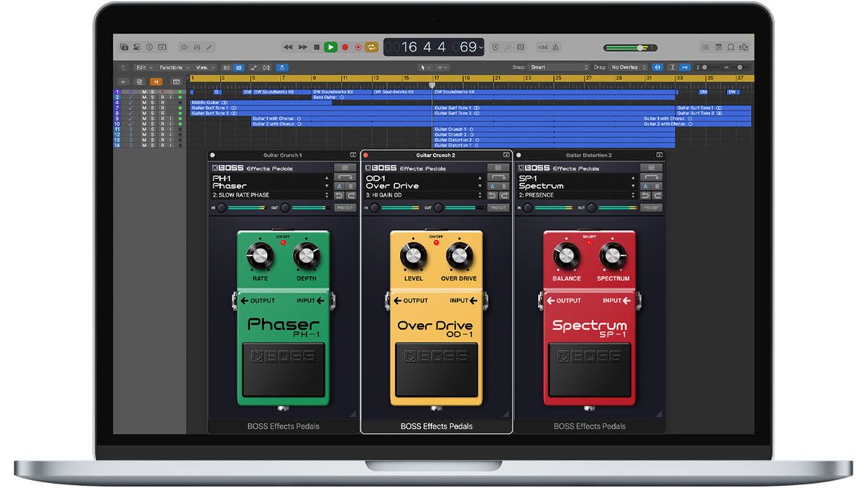Click the undo arrow in the Over Drive plugin

pos(492,195)
